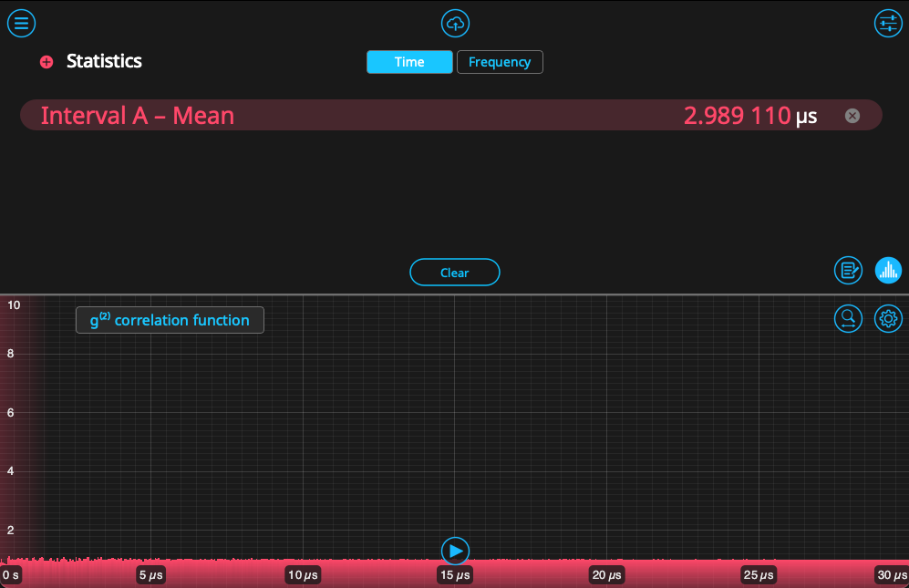The image size is (909, 588).
Task: Click the Clear button
Action: pyautogui.click(x=455, y=273)
